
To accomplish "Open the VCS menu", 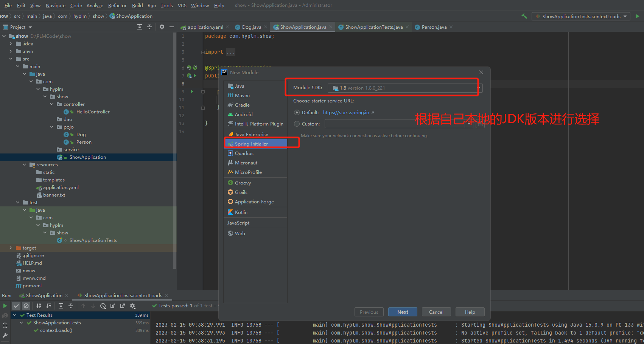I will [182, 5].
